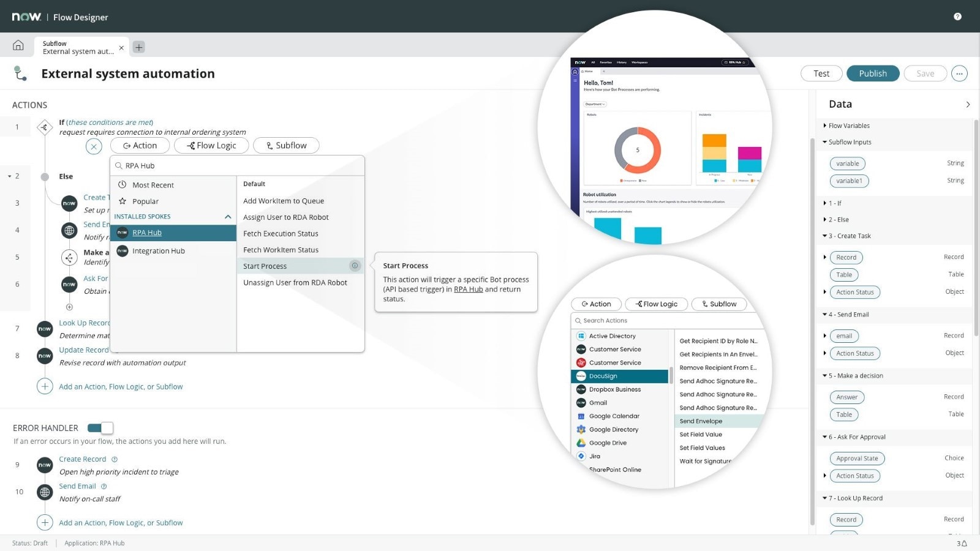
Task: Select the Action tab button
Action: tap(140, 146)
